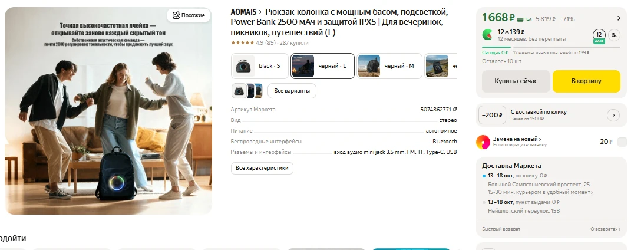
Task: Click the 'Все варианты' button
Action: [292, 90]
